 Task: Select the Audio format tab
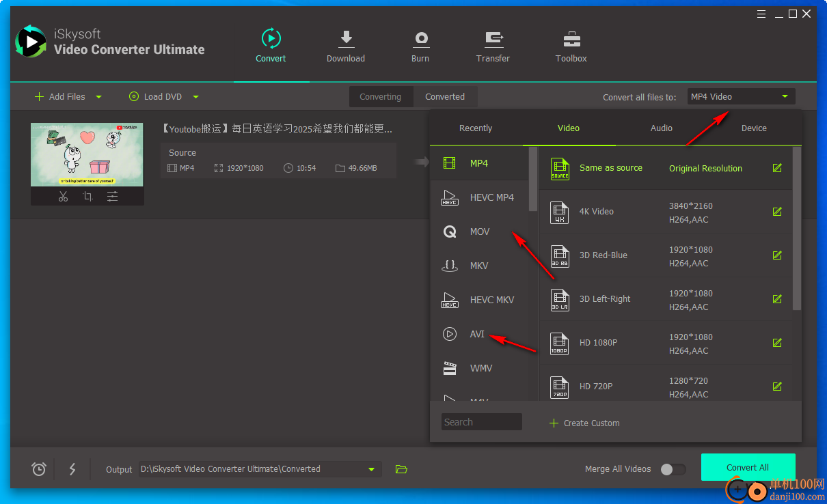(662, 128)
